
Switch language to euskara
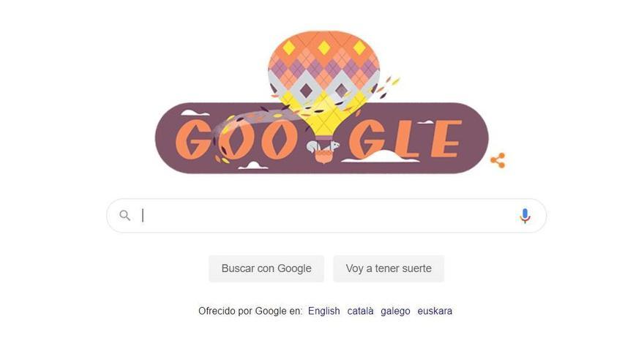point(435,311)
